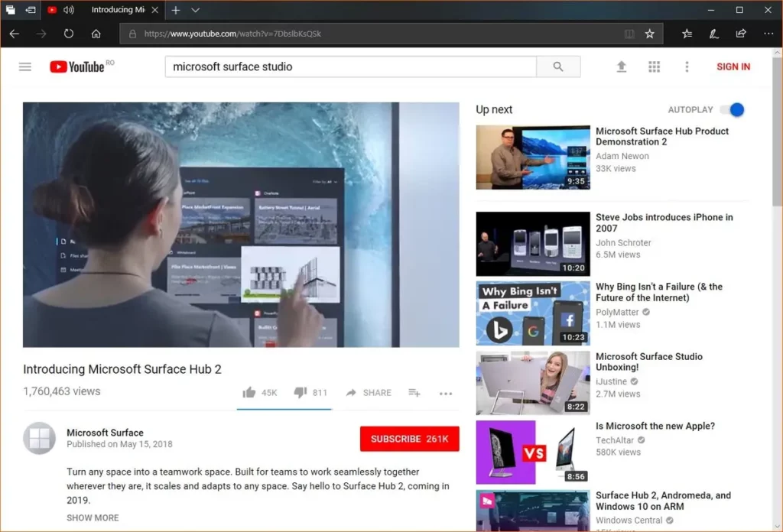Viewport: 783px width, 532px height.
Task: Open the video overflow three-dot menu
Action: (x=446, y=392)
